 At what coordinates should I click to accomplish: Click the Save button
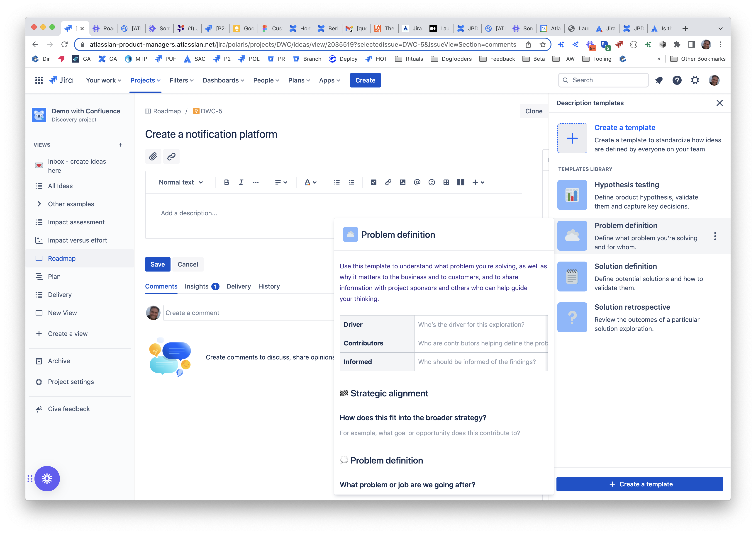click(157, 264)
